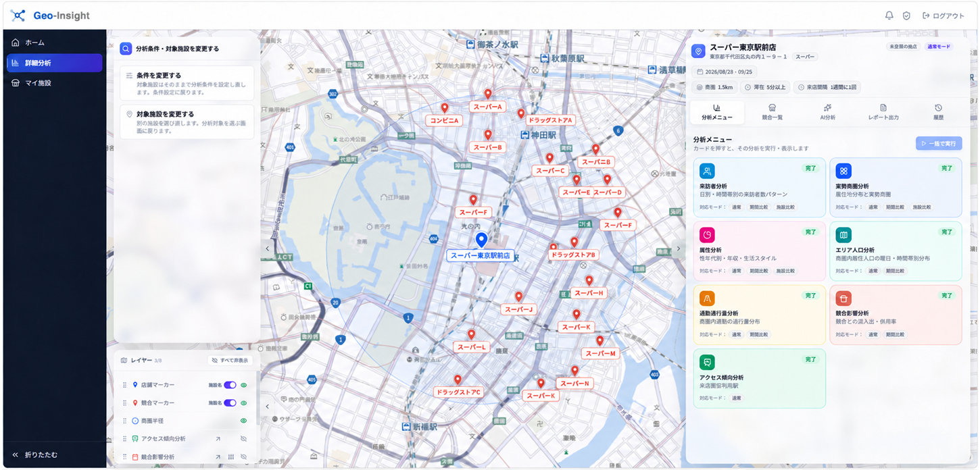This screenshot has height=470, width=980.
Task: Click the 来訪者分析 people icon
Action: pos(707,171)
